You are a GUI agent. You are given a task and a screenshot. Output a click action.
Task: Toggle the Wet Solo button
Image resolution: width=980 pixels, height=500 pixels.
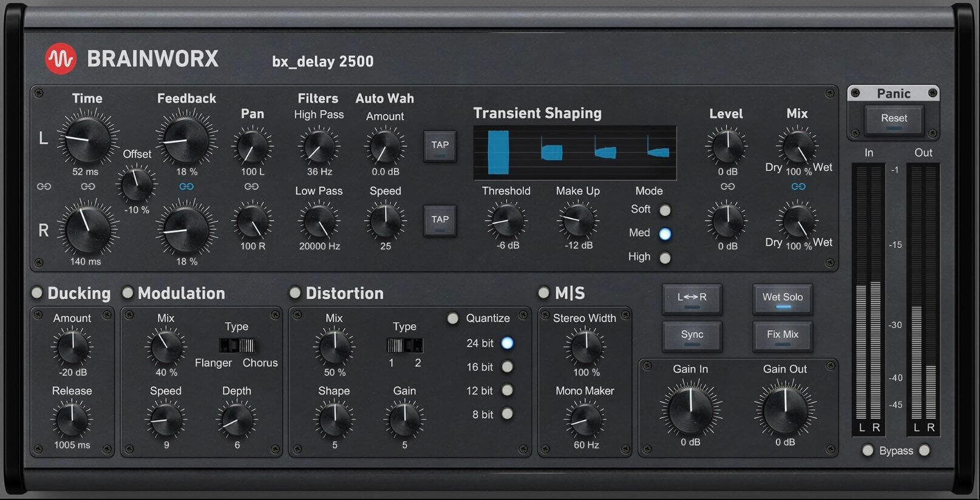[x=783, y=299]
